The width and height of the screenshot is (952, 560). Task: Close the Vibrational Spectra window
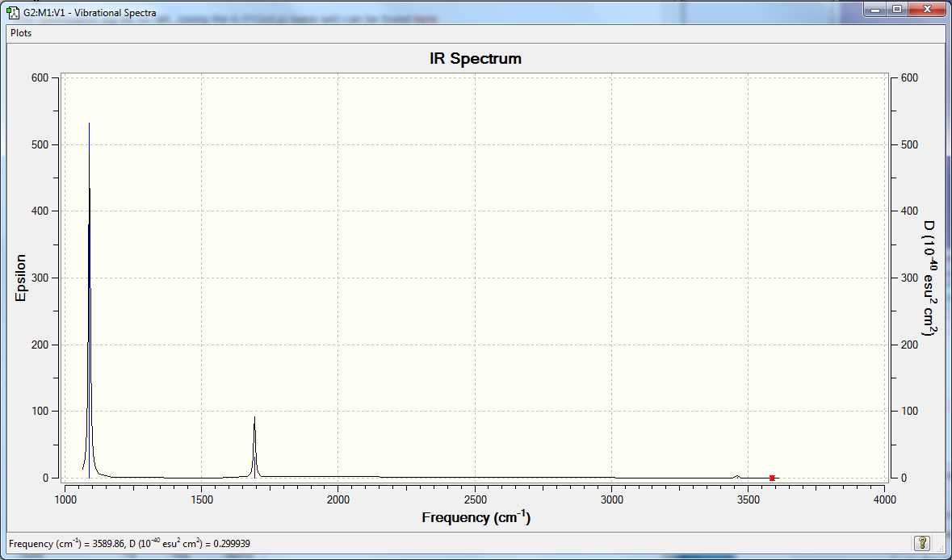point(927,9)
